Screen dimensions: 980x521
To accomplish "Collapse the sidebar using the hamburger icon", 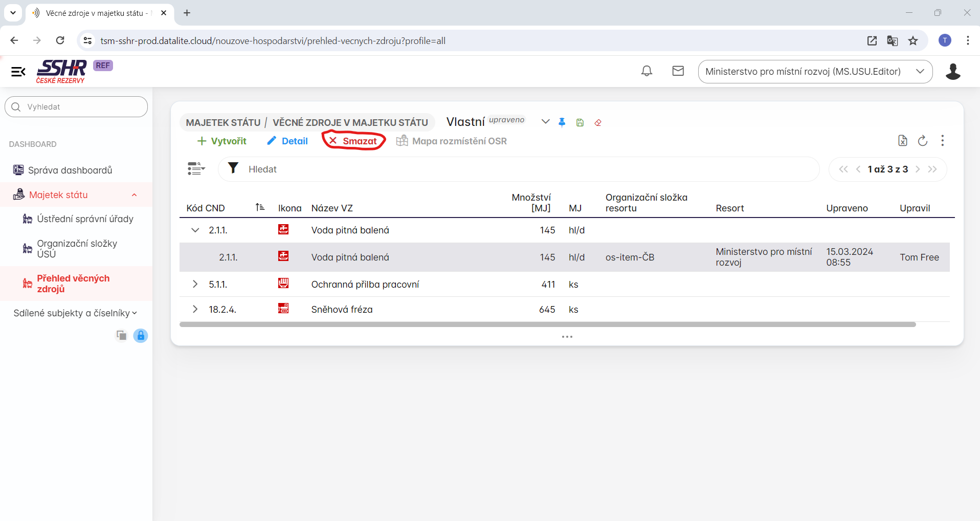I will click(18, 72).
